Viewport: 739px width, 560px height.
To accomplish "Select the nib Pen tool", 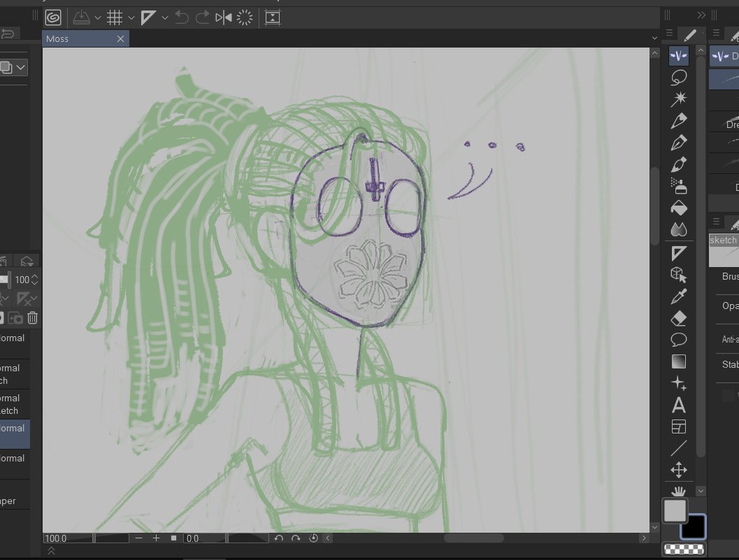I will [679, 143].
